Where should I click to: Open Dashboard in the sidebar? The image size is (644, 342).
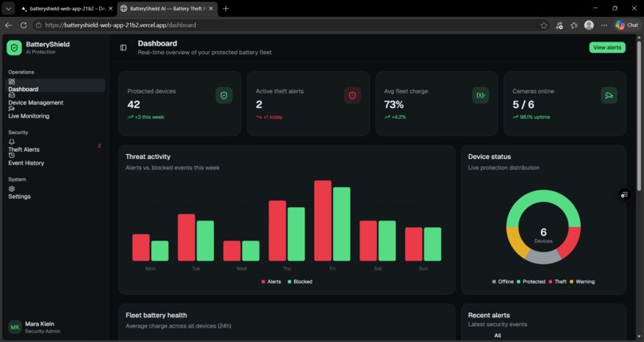(55, 85)
